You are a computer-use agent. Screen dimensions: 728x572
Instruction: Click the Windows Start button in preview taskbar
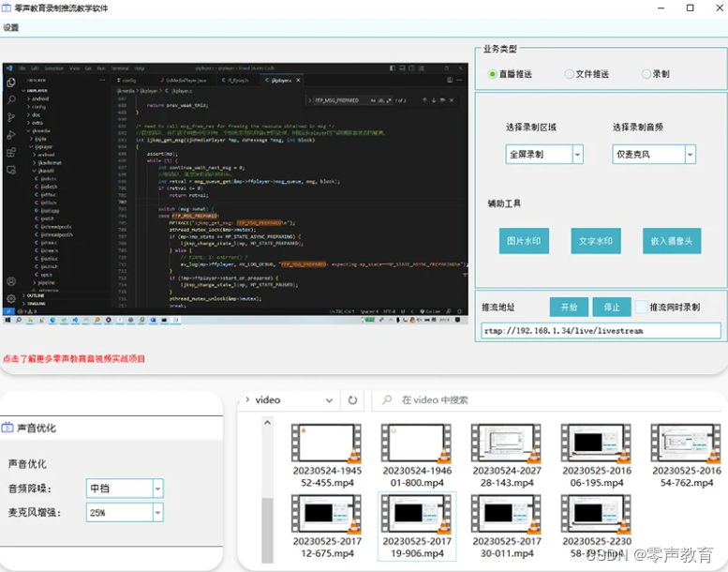[7, 320]
